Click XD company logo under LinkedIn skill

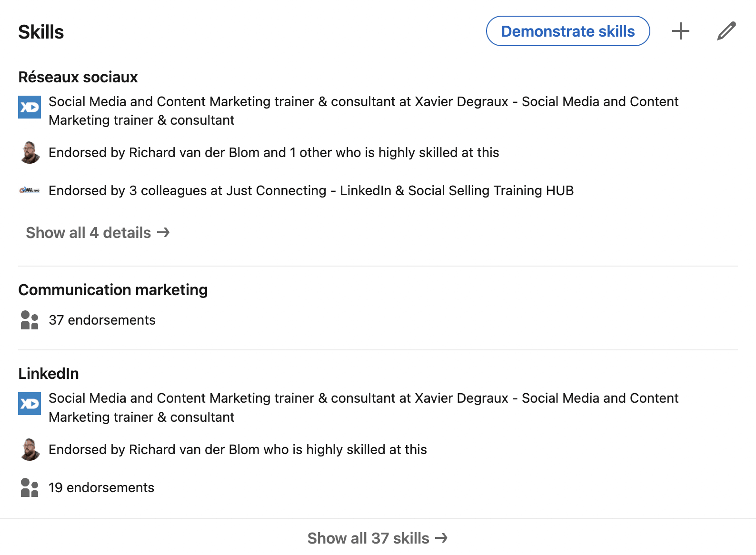click(30, 404)
